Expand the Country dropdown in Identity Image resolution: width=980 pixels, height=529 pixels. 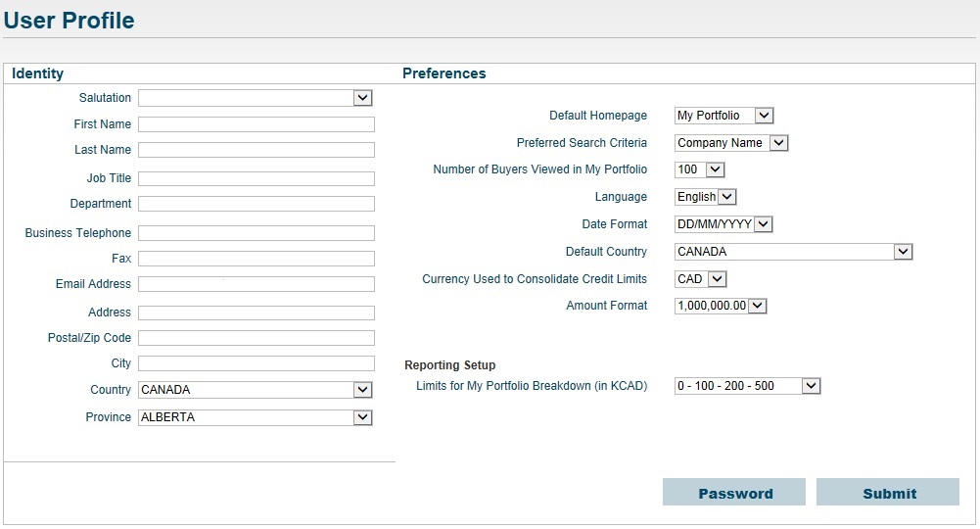pyautogui.click(x=255, y=390)
